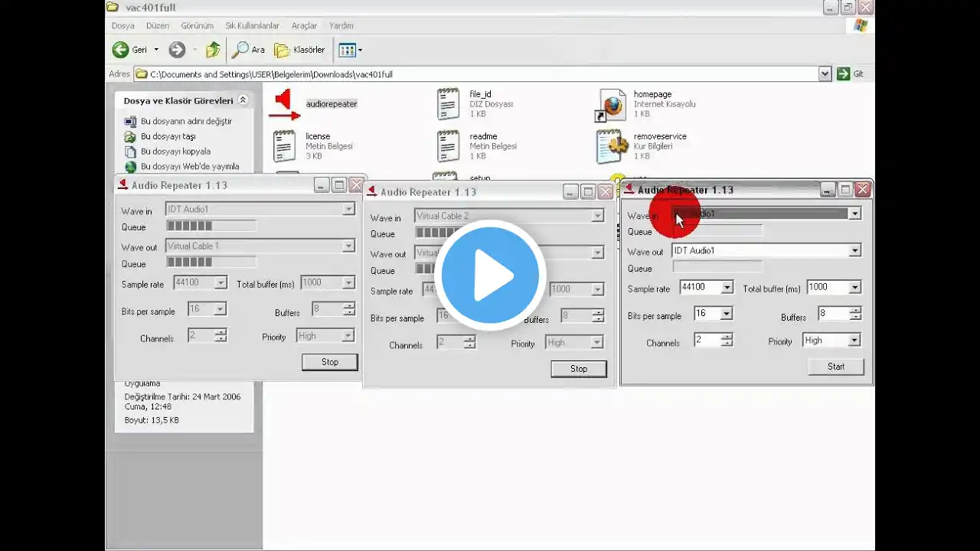
Task: Click the move-file icon in the tasks pane
Action: click(x=130, y=136)
